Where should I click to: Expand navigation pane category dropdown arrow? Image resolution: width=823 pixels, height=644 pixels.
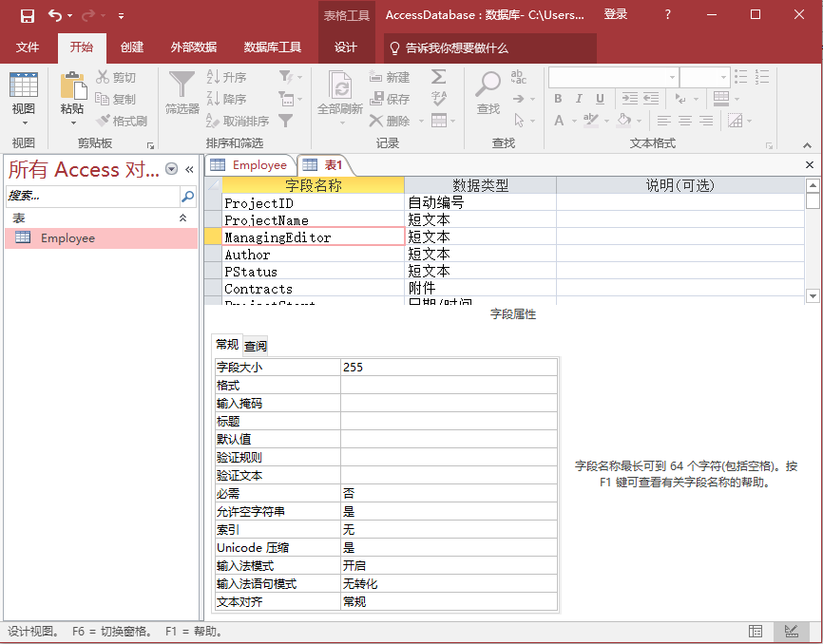point(172,169)
